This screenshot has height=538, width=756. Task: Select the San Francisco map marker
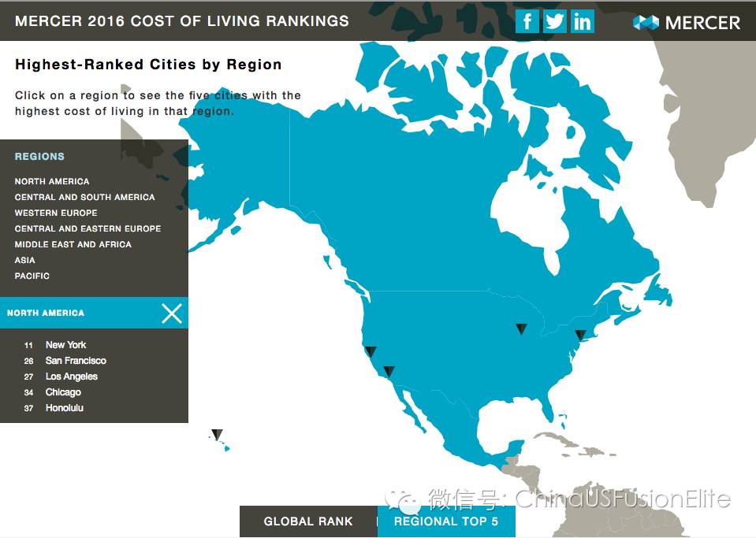371,351
